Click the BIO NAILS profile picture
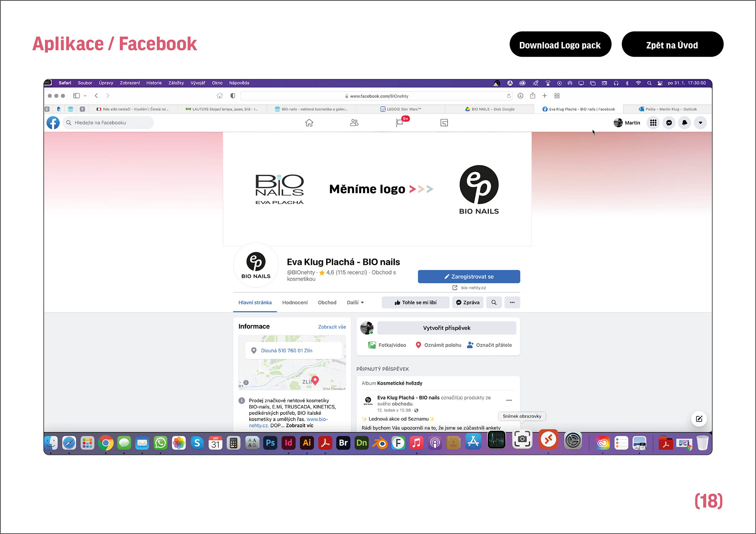This screenshot has width=756, height=534. (x=256, y=265)
